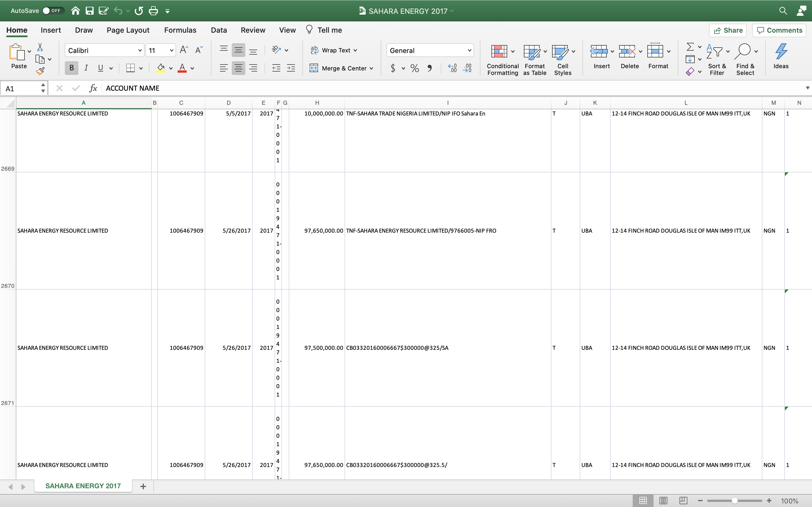Click the Print icon in title bar
Image resolution: width=812 pixels, height=507 pixels.
(153, 11)
